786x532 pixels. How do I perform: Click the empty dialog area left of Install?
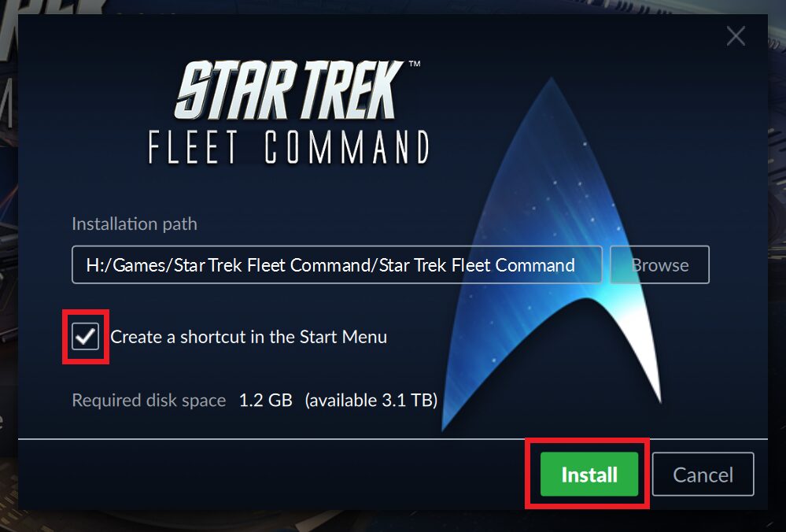click(271, 475)
